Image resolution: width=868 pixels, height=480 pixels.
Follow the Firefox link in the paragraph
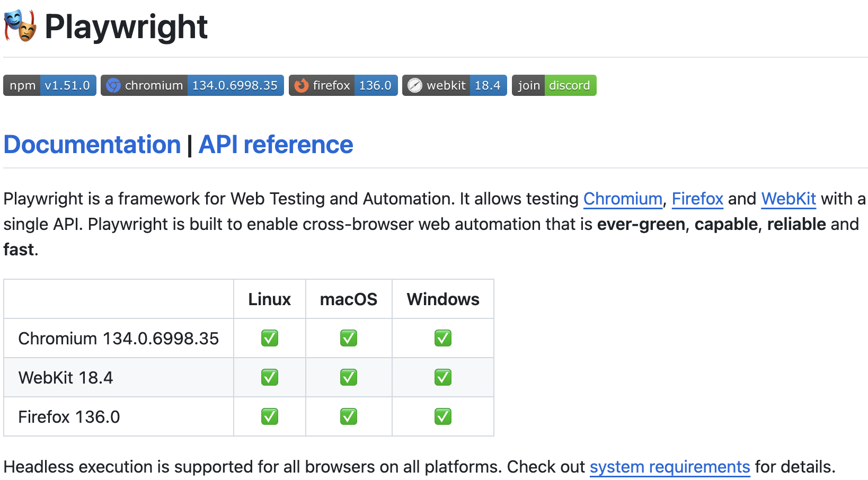point(697,199)
